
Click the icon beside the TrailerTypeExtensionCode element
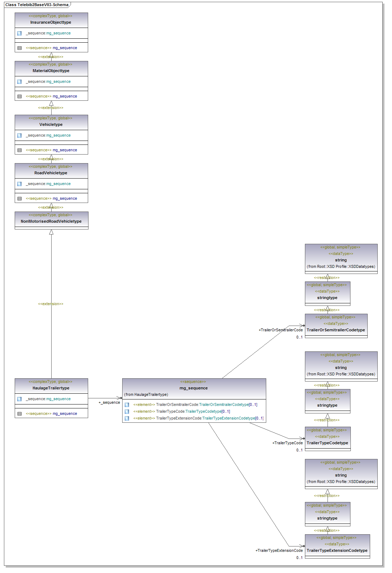tap(127, 418)
